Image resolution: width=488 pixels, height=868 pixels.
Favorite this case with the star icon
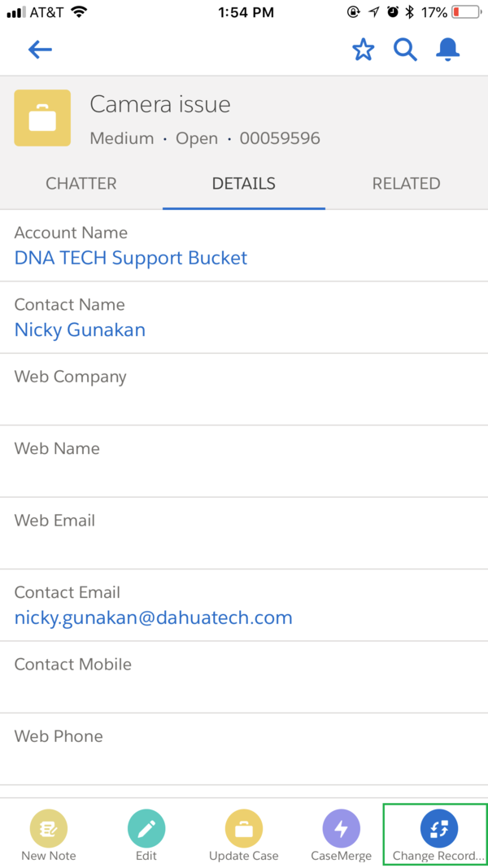pyautogui.click(x=363, y=50)
